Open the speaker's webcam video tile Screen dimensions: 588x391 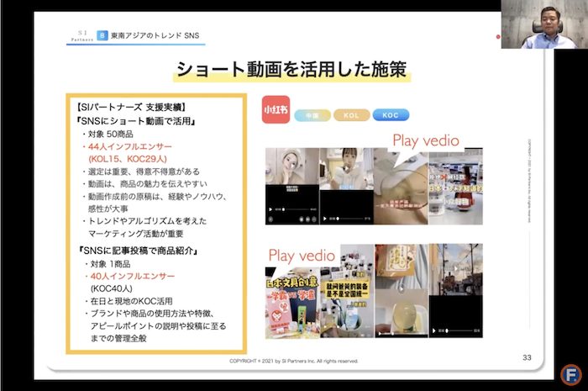click(x=544, y=24)
